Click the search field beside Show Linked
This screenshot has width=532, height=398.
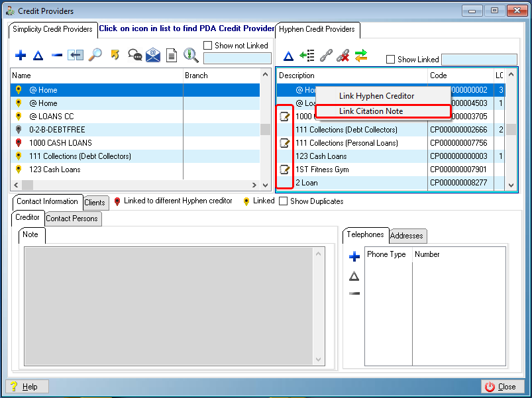(x=478, y=60)
